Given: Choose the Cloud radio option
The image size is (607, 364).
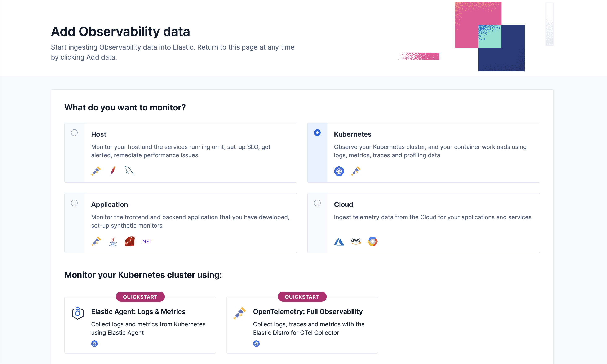Looking at the screenshot, I should (317, 203).
